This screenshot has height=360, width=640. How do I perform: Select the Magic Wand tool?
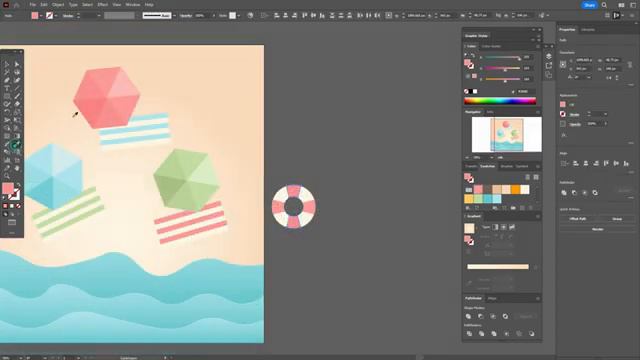click(x=7, y=72)
